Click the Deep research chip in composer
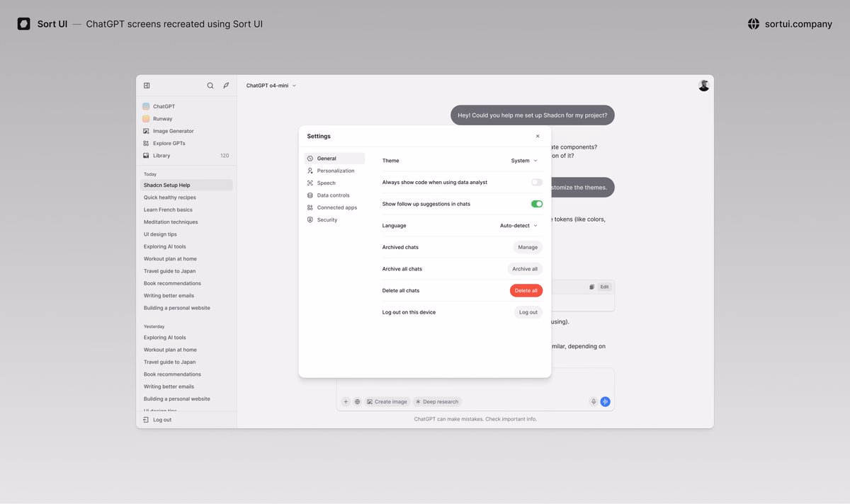The width and height of the screenshot is (850, 504). tap(437, 401)
